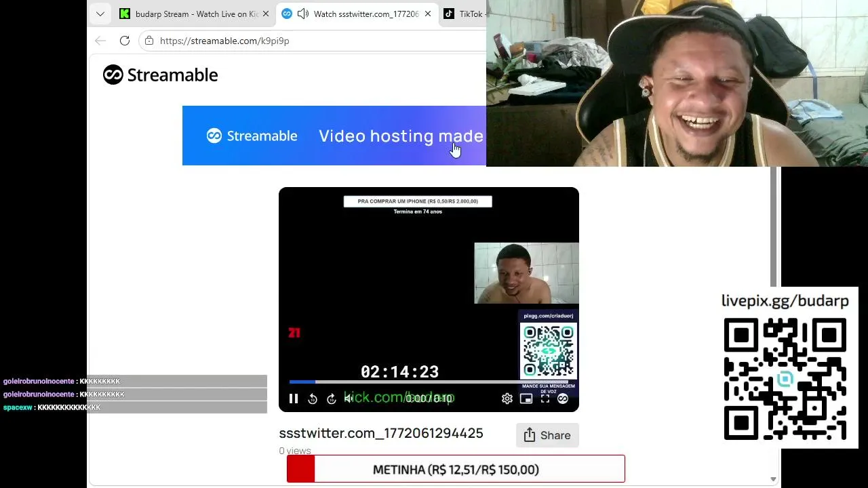Click the Streamable video hosting banner
The image size is (868, 488).
click(x=334, y=136)
